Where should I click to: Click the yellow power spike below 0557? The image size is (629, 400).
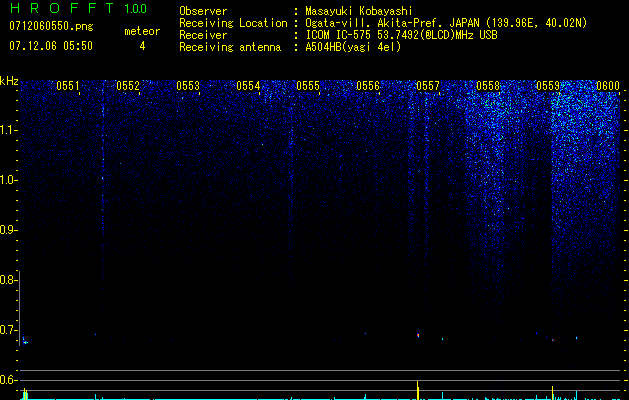[418, 390]
